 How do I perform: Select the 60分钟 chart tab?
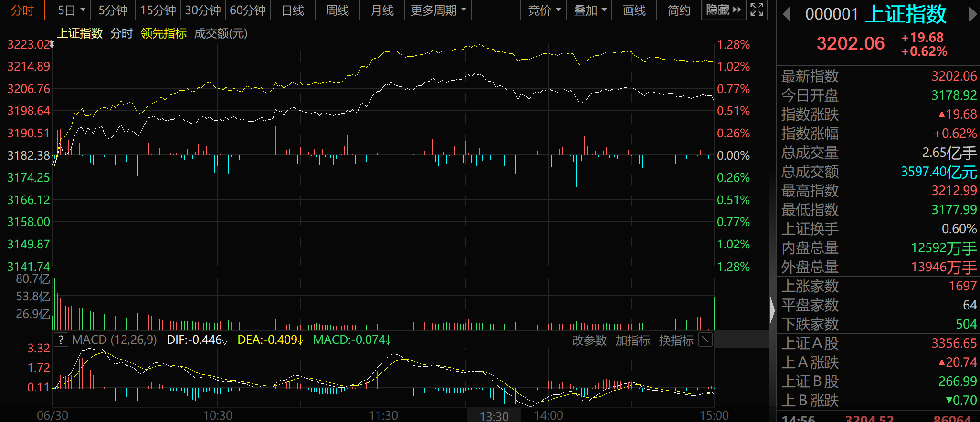pyautogui.click(x=247, y=10)
